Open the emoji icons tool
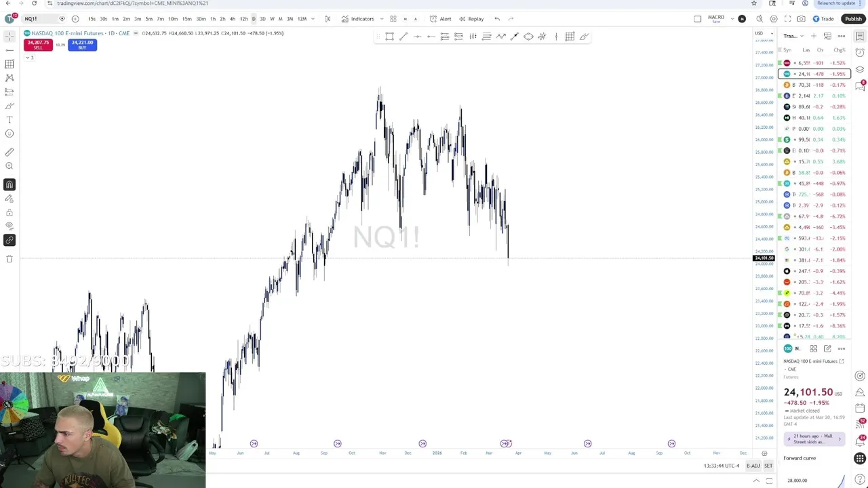The height and width of the screenshot is (488, 868). point(9,134)
